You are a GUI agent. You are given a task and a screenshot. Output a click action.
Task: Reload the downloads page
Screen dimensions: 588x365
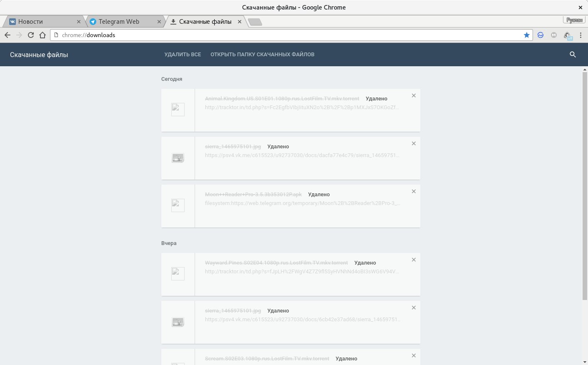(30, 35)
